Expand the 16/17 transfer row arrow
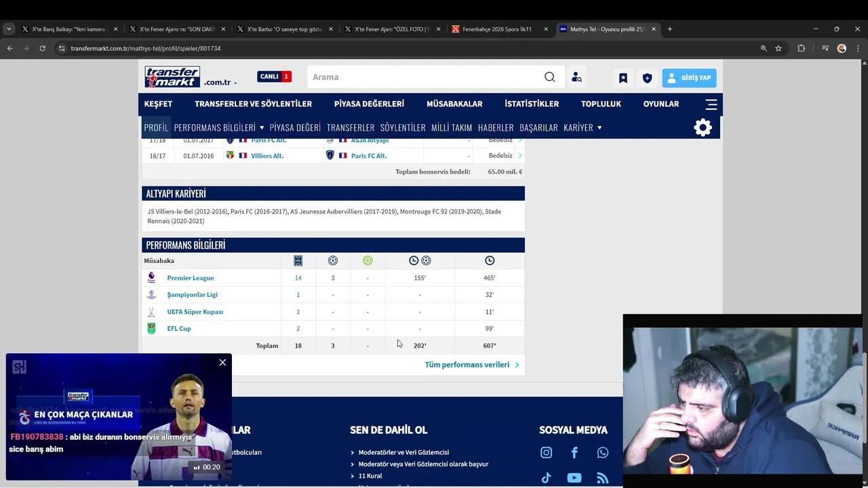Screen dimensions: 868x488 point(520,156)
